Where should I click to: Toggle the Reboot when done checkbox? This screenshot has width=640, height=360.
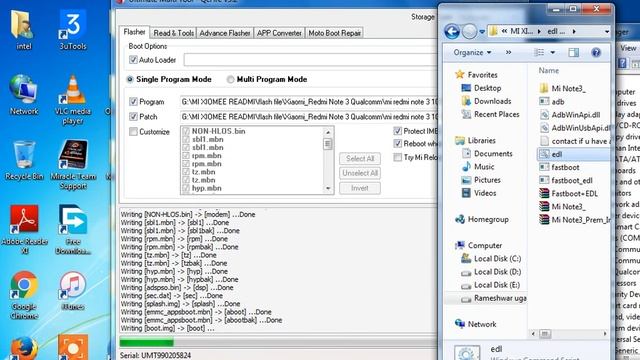(398, 144)
